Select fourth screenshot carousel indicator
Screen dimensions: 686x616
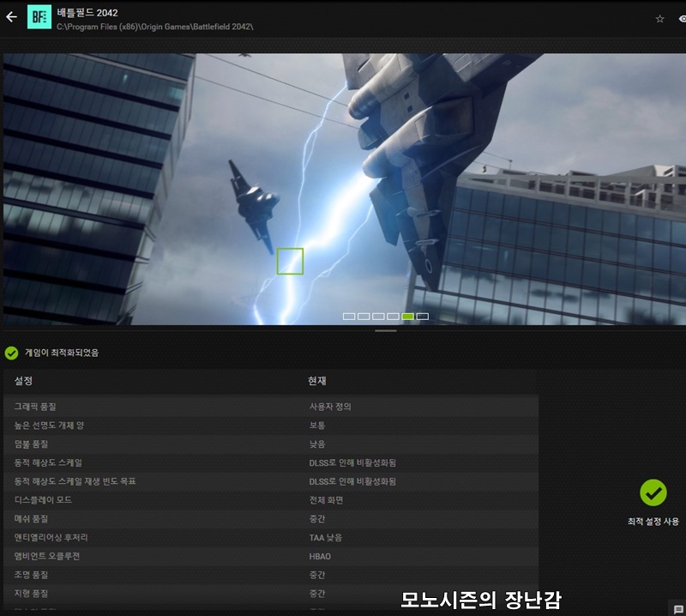[x=393, y=316]
